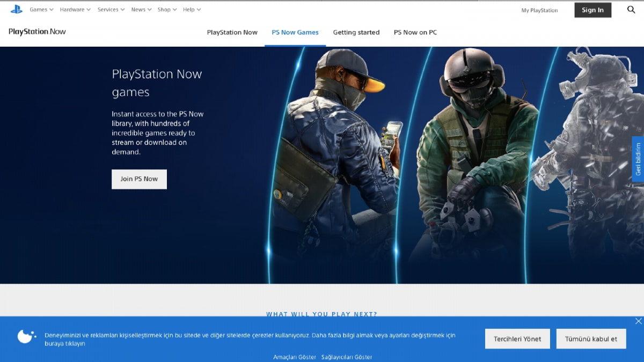Select the PS Now Games tab

click(295, 32)
